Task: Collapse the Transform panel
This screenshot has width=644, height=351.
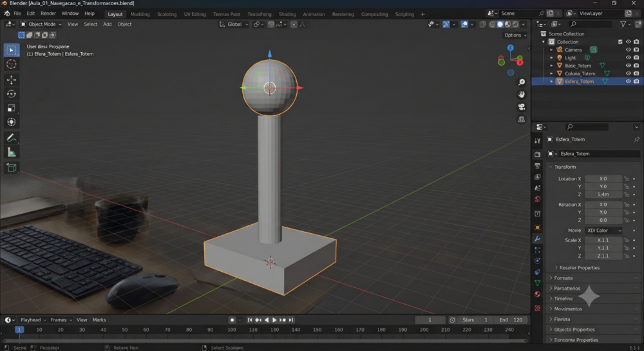Action: coord(551,167)
